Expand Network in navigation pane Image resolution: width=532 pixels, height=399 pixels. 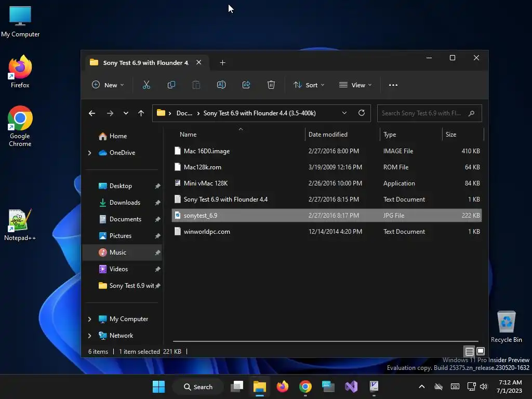click(x=89, y=336)
